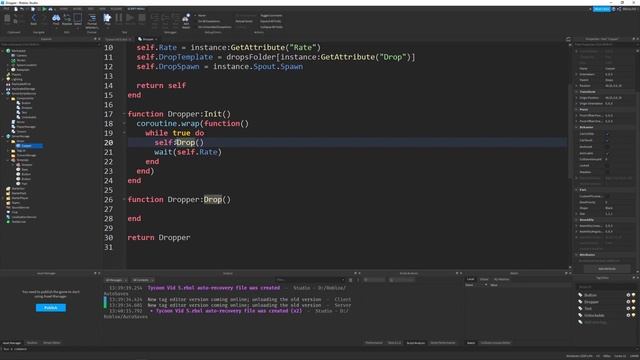Click the Resume test icon

pos(130,18)
